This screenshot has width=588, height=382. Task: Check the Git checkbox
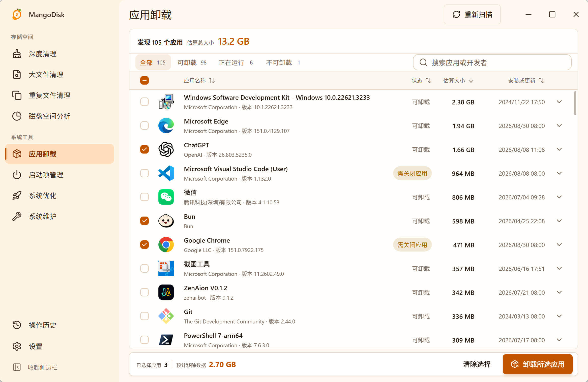145,316
